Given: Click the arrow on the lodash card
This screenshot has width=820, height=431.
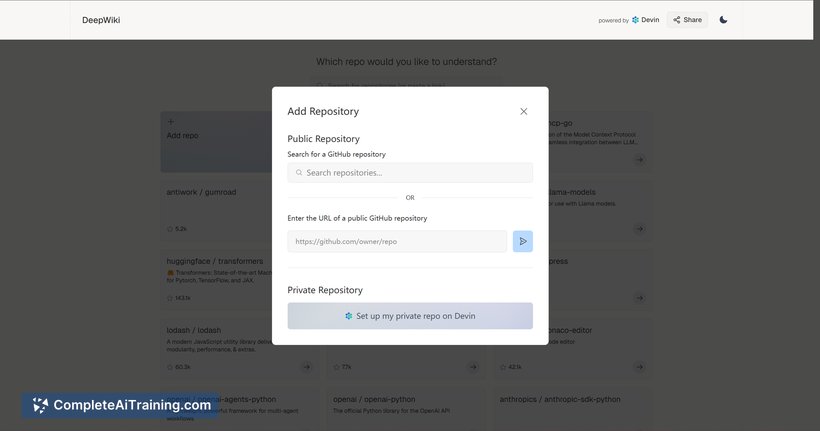Looking at the screenshot, I should pos(306,367).
